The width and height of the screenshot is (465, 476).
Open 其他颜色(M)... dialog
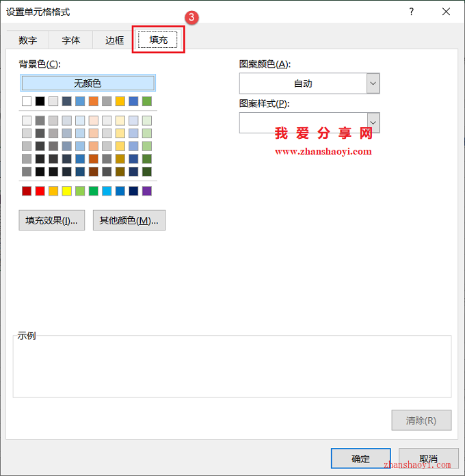[x=129, y=220]
